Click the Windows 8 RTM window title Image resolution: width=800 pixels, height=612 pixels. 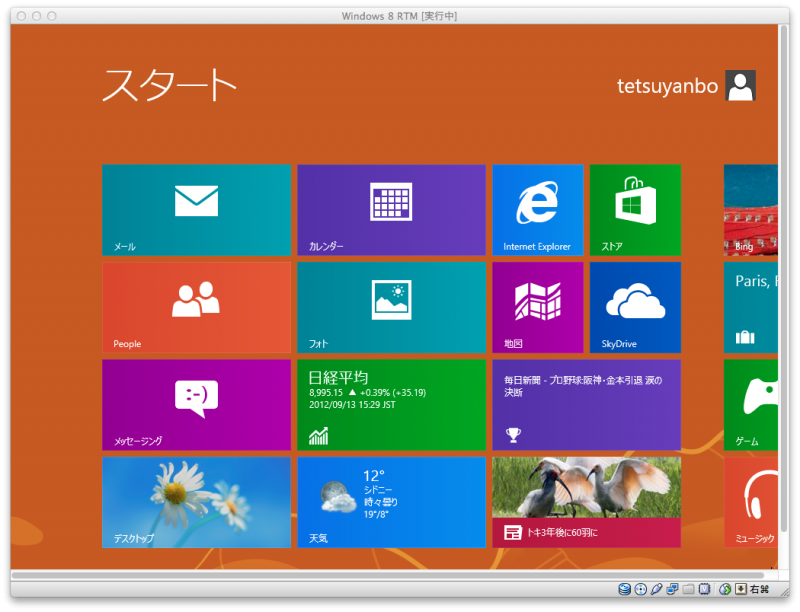click(399, 16)
